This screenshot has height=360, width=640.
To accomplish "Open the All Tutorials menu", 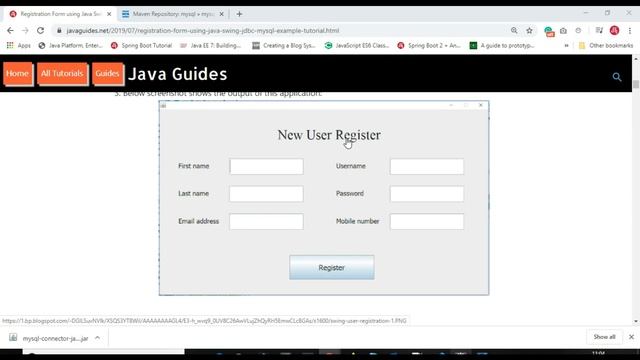I will click(62, 74).
